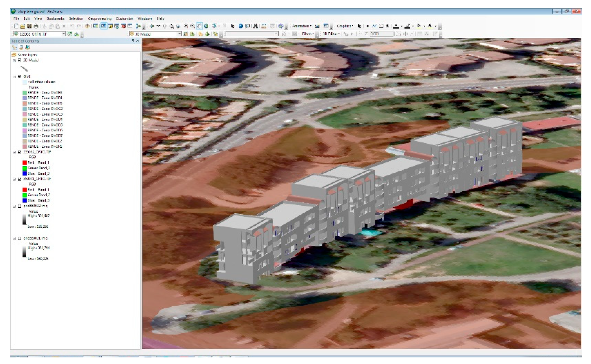The height and width of the screenshot is (364, 591).
Task: Click the Open document folder icon
Action: 23,26
